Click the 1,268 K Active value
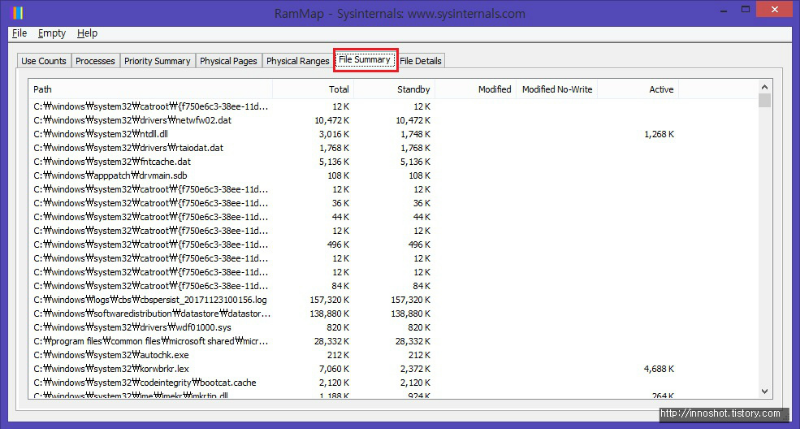Image resolution: width=800 pixels, height=429 pixels. pyautogui.click(x=659, y=134)
